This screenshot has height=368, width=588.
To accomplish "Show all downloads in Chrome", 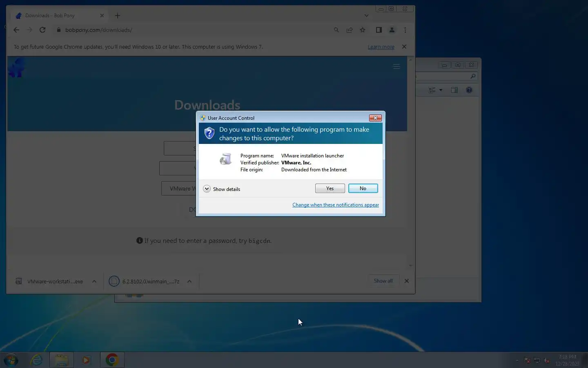I will point(383,281).
